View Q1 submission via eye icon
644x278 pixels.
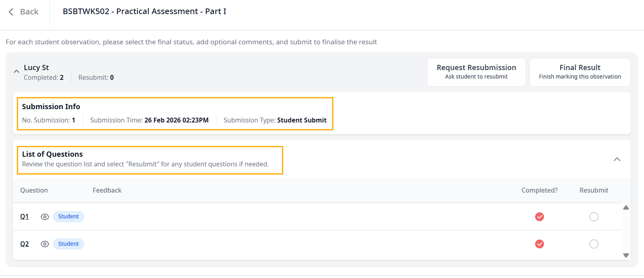[45, 217]
